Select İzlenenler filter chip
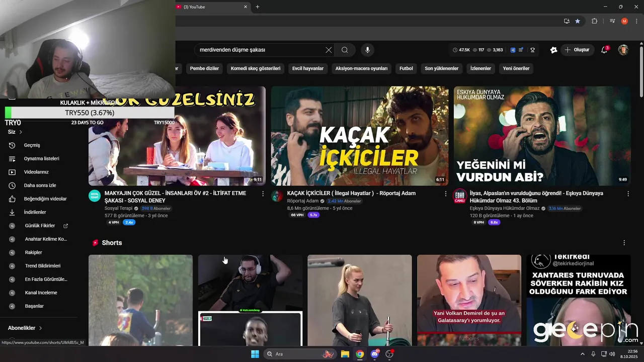The width and height of the screenshot is (644, 362). (x=480, y=68)
